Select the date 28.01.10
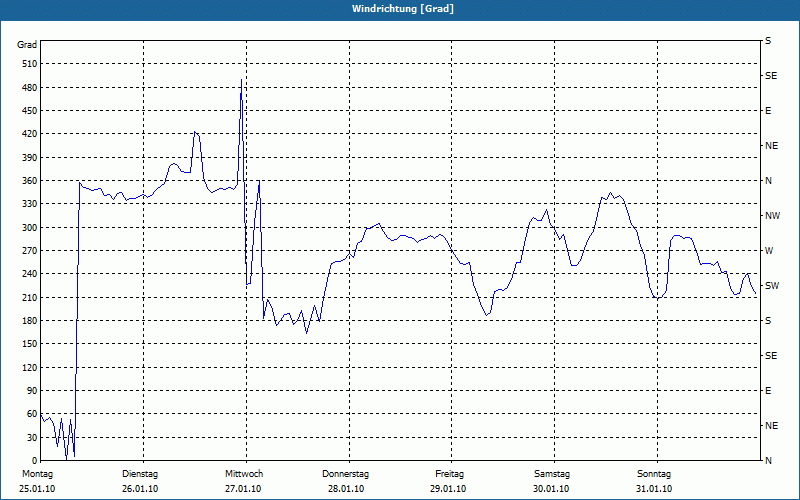Screen dimensions: 800x500 pos(346,489)
